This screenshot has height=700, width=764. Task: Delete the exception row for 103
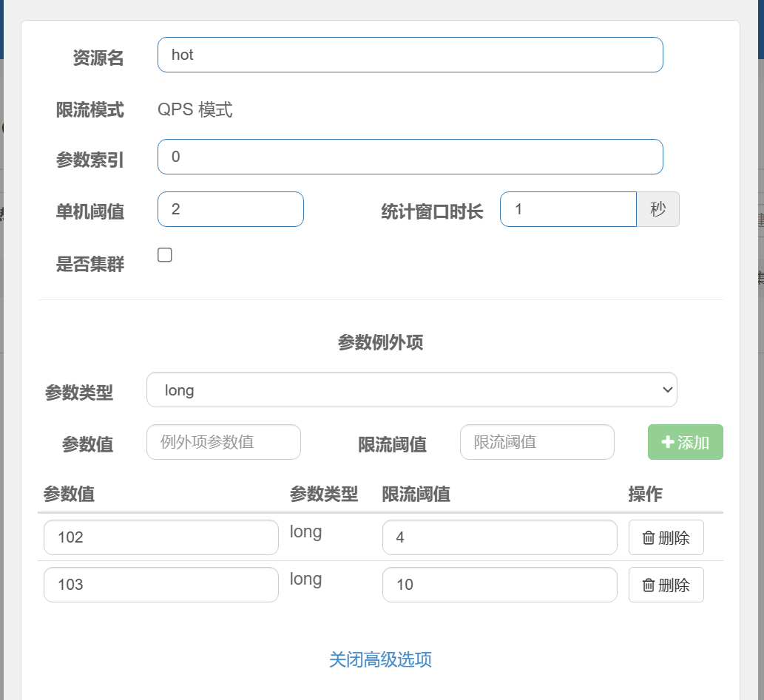tap(666, 585)
